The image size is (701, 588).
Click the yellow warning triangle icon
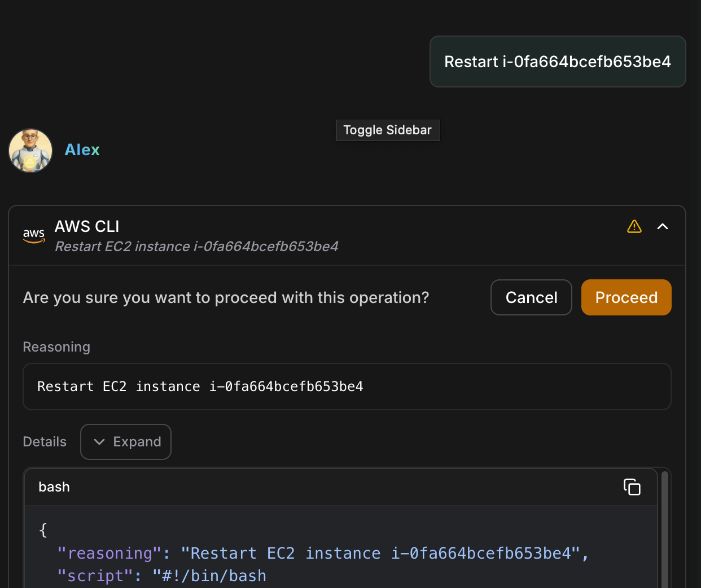click(x=634, y=227)
